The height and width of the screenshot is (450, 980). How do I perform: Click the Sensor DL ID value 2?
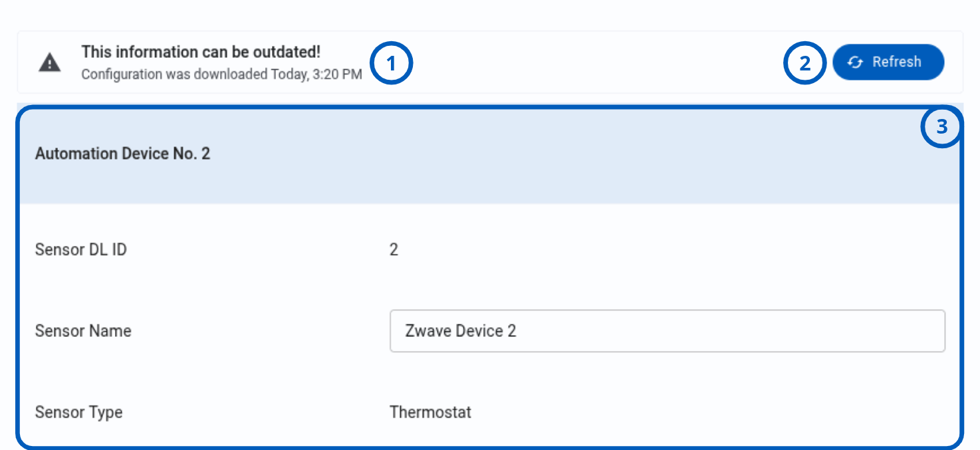click(x=394, y=250)
